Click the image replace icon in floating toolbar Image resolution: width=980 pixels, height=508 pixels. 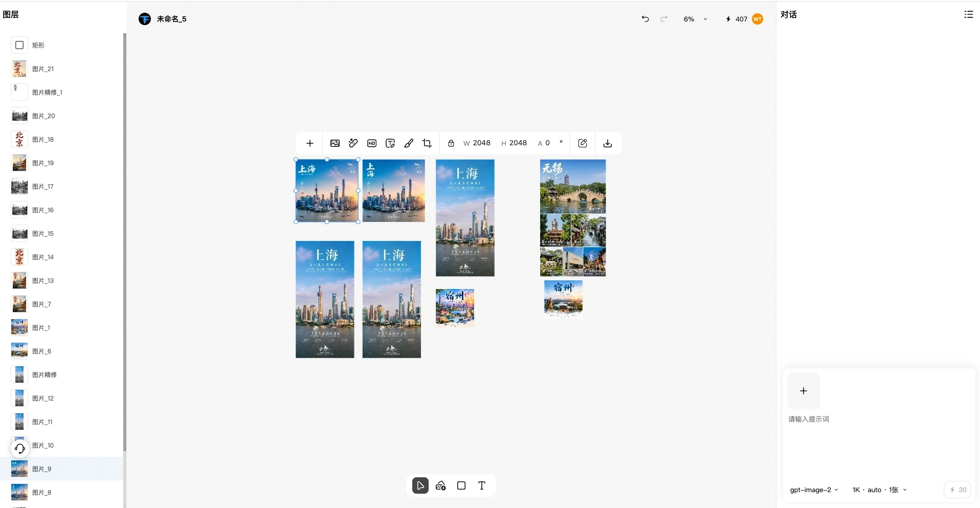[x=335, y=143]
